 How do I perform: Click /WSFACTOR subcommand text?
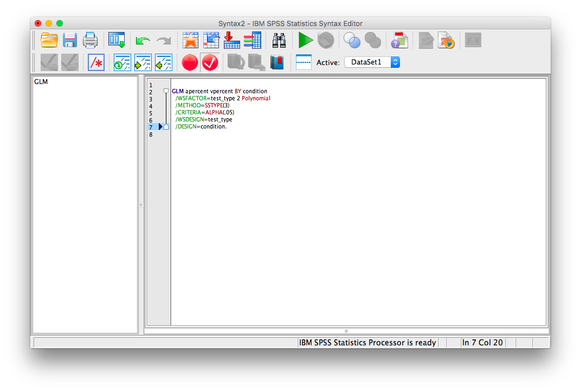pos(191,98)
